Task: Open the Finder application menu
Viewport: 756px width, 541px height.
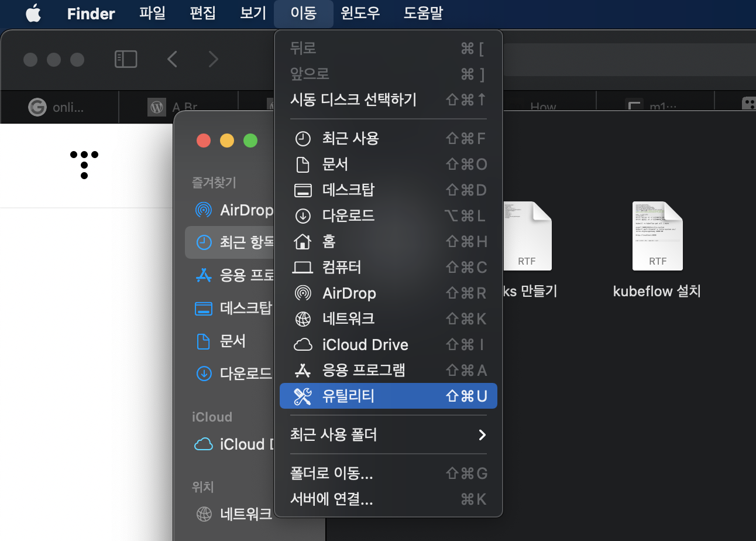Action: coord(91,13)
